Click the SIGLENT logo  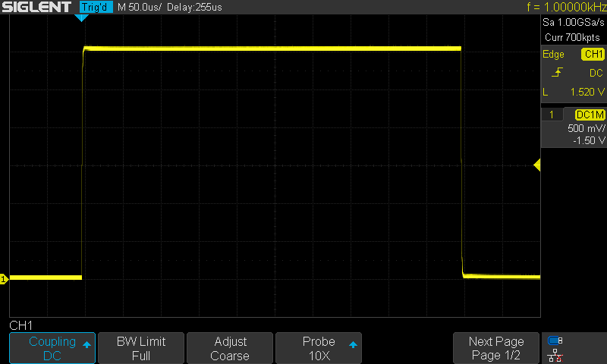[x=36, y=7]
